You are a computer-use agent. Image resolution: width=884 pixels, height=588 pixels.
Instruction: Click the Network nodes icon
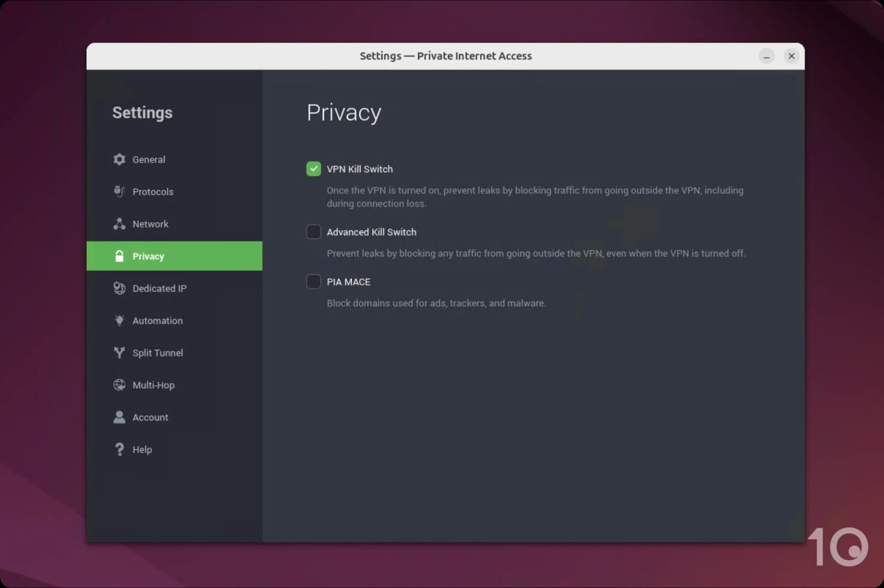point(120,224)
